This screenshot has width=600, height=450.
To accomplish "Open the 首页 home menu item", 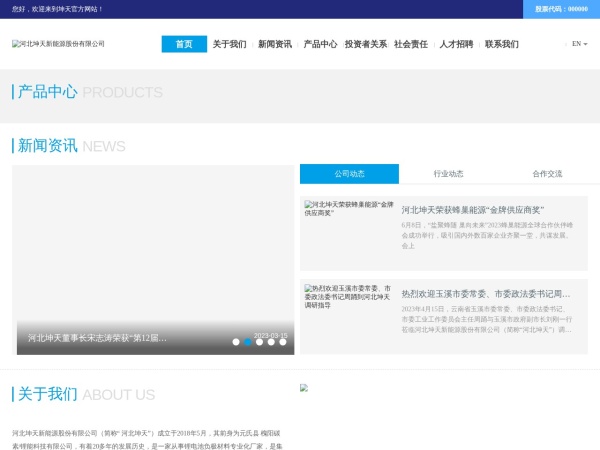I will coord(184,44).
